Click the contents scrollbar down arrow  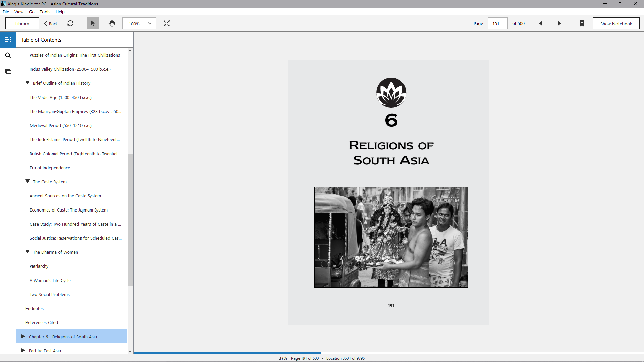(x=130, y=351)
